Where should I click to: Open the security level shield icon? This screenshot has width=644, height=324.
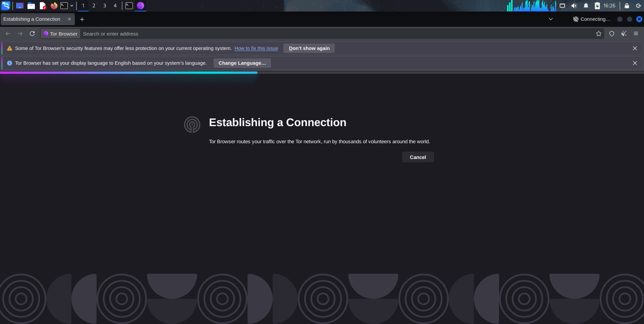pyautogui.click(x=612, y=34)
